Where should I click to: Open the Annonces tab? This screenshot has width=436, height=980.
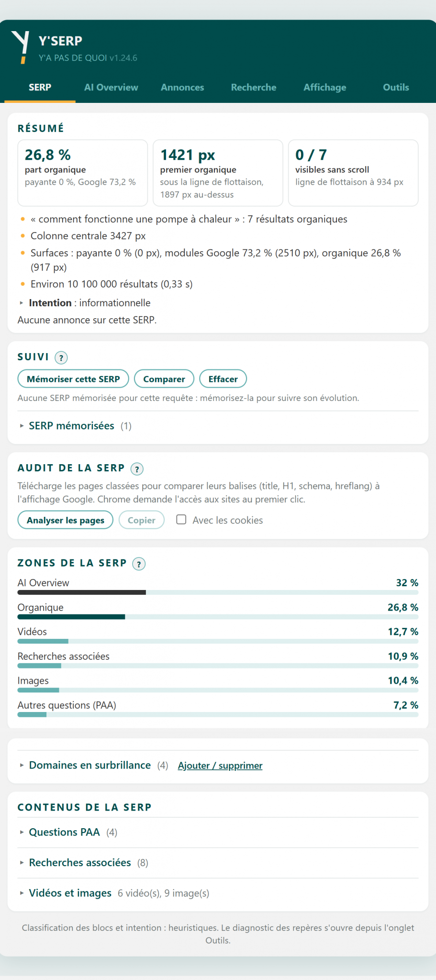pos(182,88)
